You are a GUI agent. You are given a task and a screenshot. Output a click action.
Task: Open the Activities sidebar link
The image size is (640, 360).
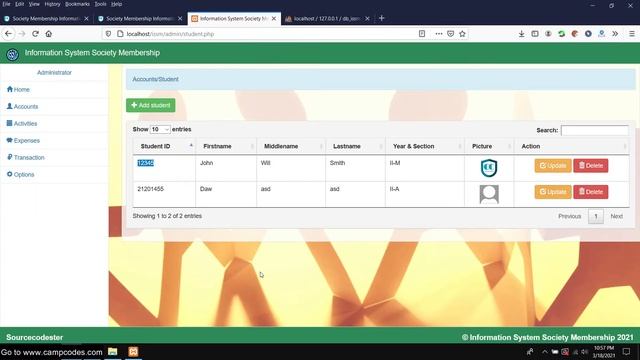tap(22, 123)
